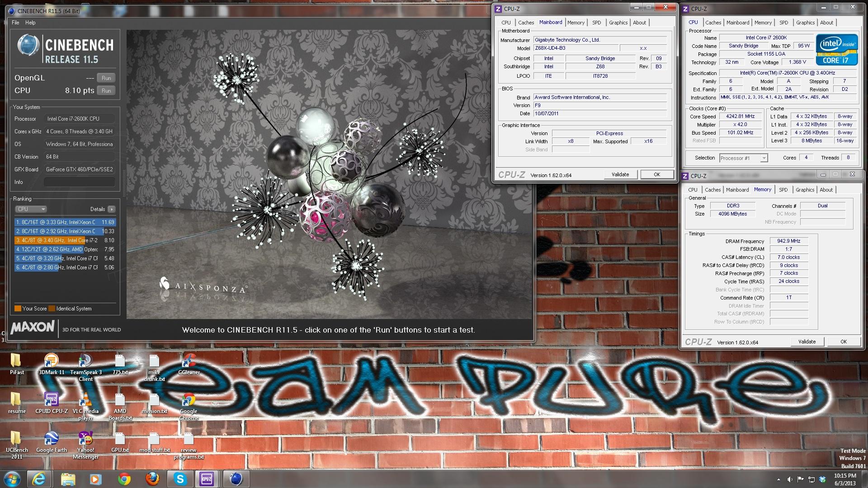Open About tab in CPU-Z Memory window
The height and width of the screenshot is (488, 868).
826,190
